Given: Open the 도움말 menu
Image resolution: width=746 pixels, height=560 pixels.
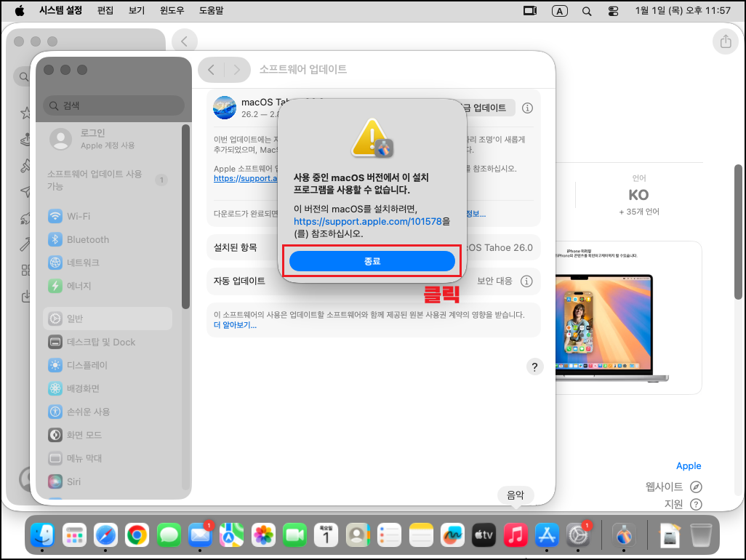Looking at the screenshot, I should [212, 10].
